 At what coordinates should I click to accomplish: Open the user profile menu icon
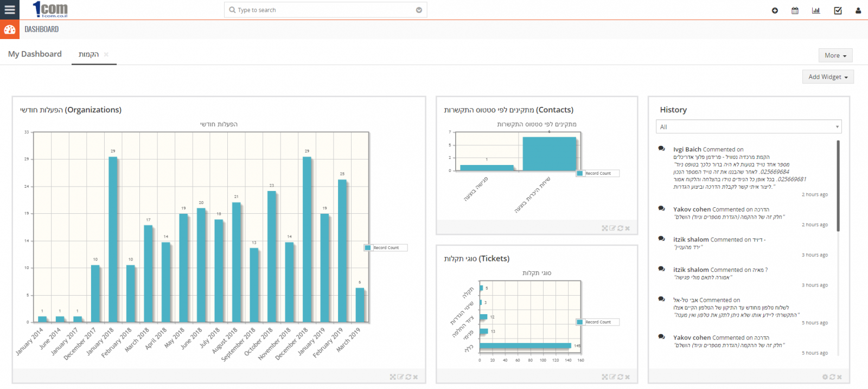(858, 10)
